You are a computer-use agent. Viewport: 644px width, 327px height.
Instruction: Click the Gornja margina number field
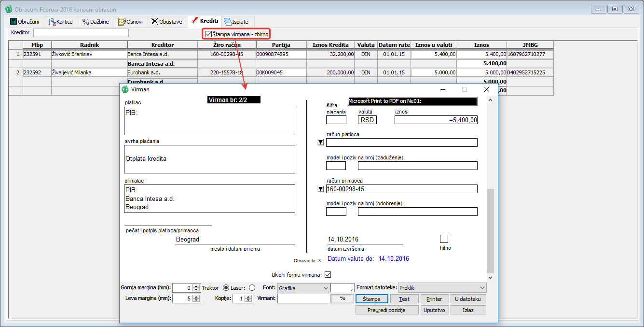pyautogui.click(x=183, y=288)
